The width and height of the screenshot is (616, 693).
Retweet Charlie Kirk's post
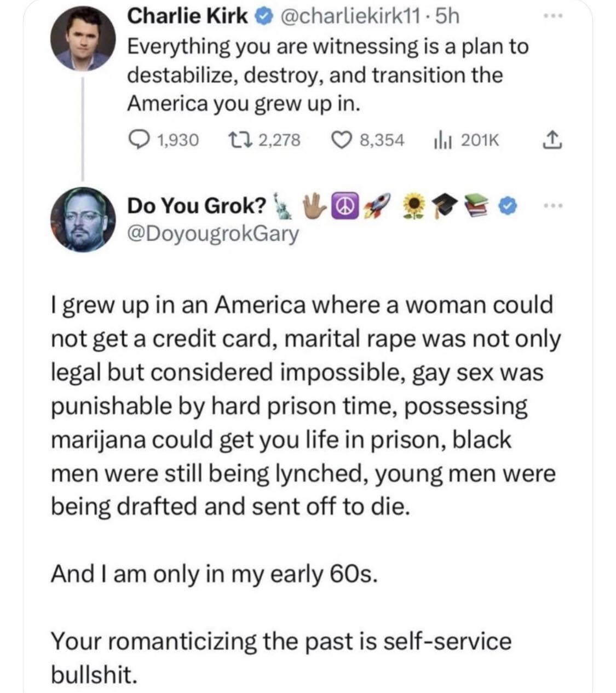(239, 141)
